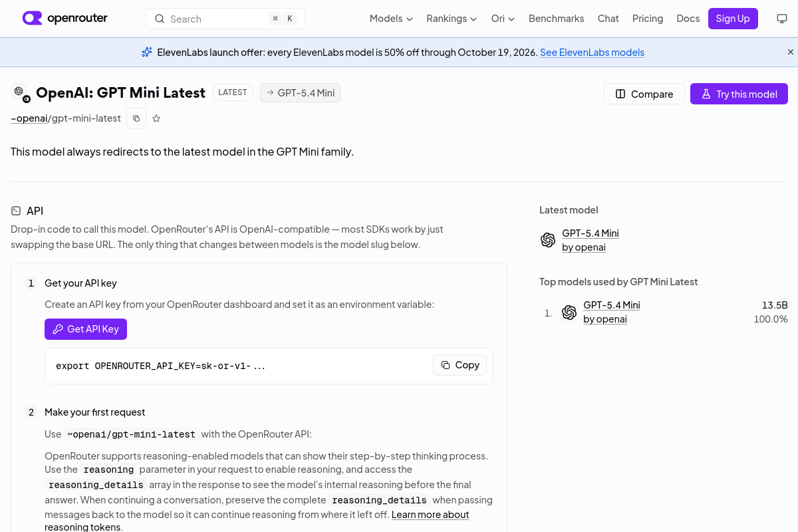
Task: Follow the See ElevenLabs models link
Action: (x=592, y=52)
